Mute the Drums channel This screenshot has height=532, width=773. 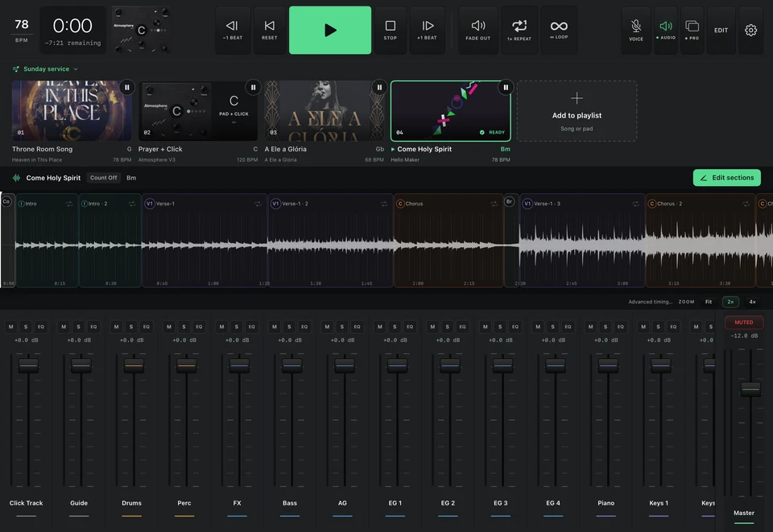[x=116, y=327]
